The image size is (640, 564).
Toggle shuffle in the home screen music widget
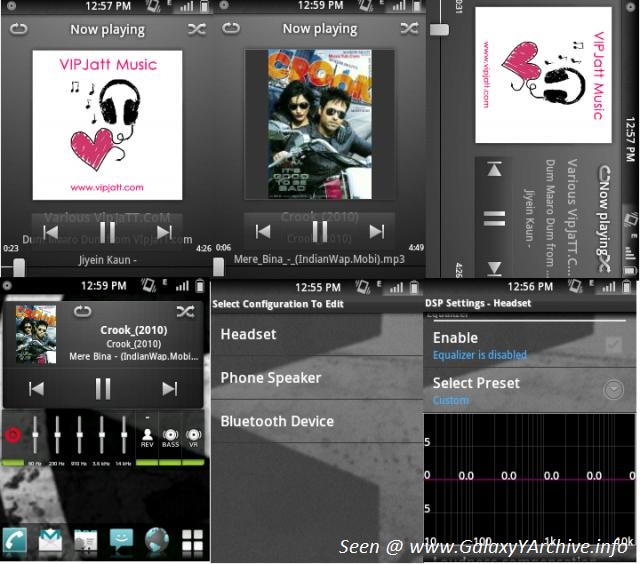(x=185, y=312)
